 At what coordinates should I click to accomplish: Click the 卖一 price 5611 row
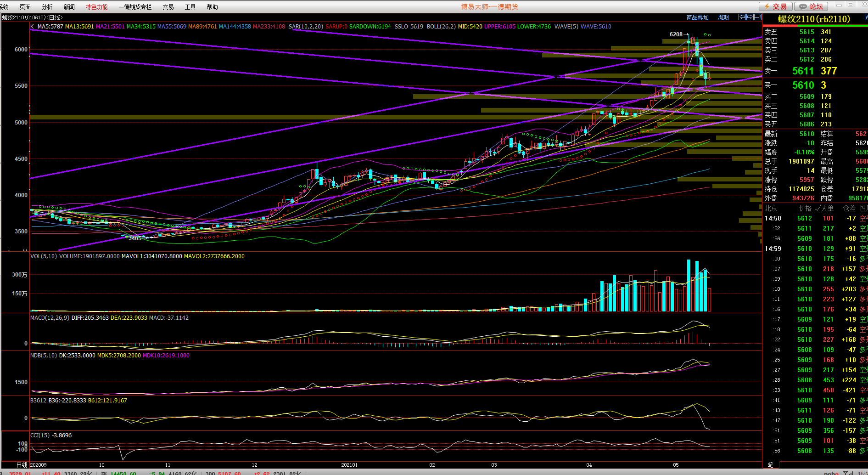pyautogui.click(x=803, y=71)
